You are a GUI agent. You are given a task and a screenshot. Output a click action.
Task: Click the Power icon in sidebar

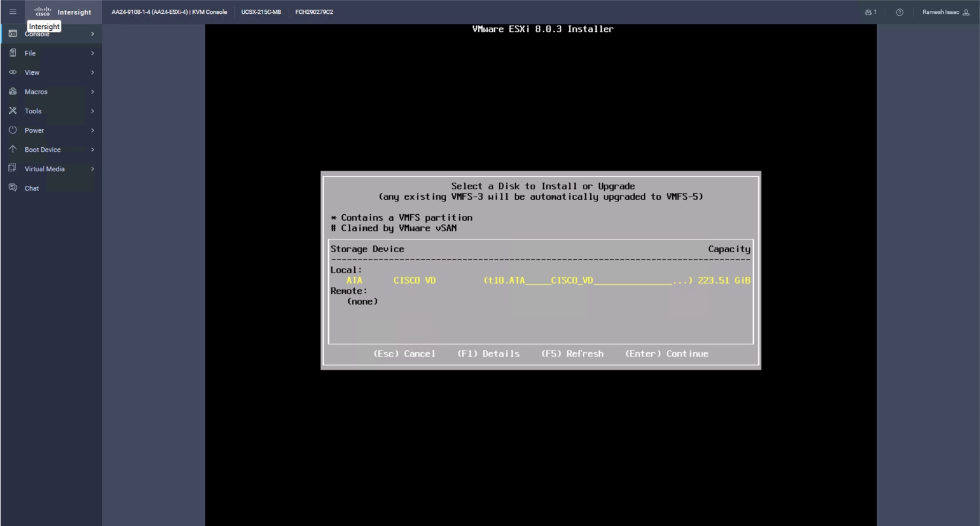coord(13,130)
